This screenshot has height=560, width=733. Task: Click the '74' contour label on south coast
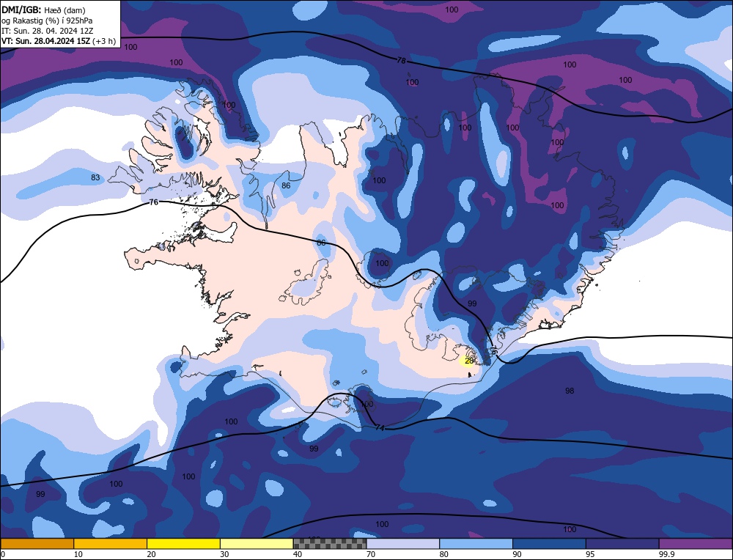click(380, 428)
